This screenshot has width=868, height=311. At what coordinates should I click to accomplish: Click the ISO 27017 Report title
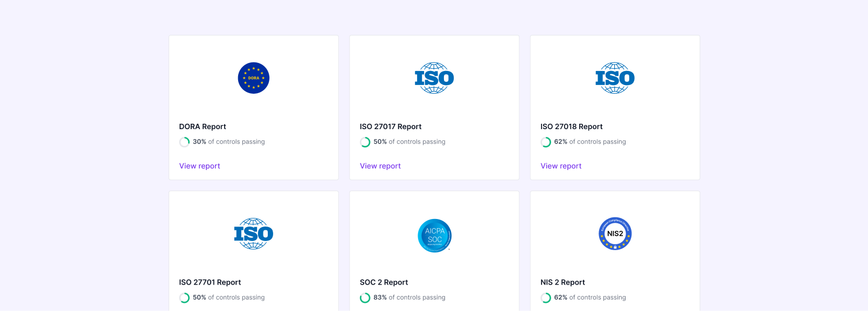pos(391,126)
